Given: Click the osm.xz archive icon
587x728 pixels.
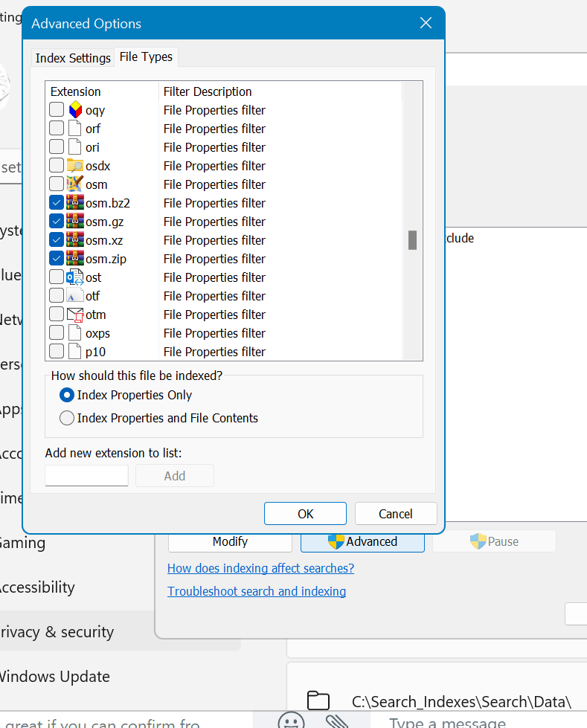Looking at the screenshot, I should click(x=74, y=239).
